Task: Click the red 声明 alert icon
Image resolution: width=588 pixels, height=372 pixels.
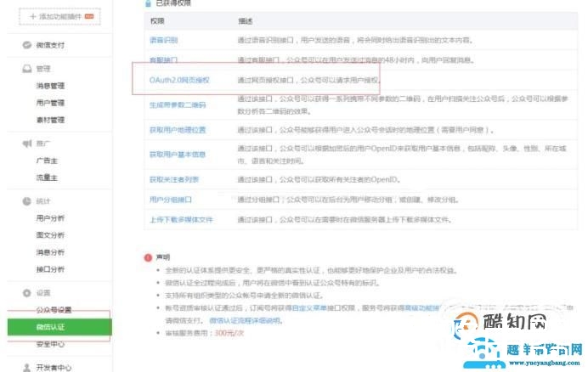Action: tap(148, 257)
